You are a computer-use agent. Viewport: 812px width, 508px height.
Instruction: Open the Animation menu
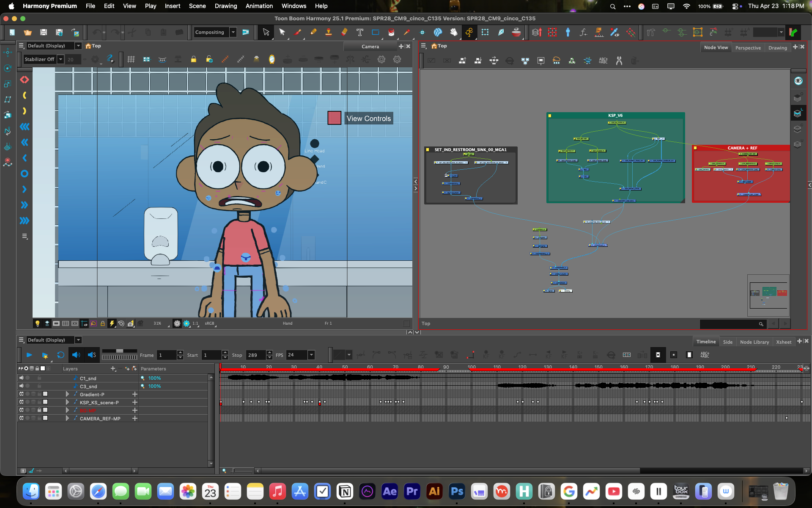(259, 6)
